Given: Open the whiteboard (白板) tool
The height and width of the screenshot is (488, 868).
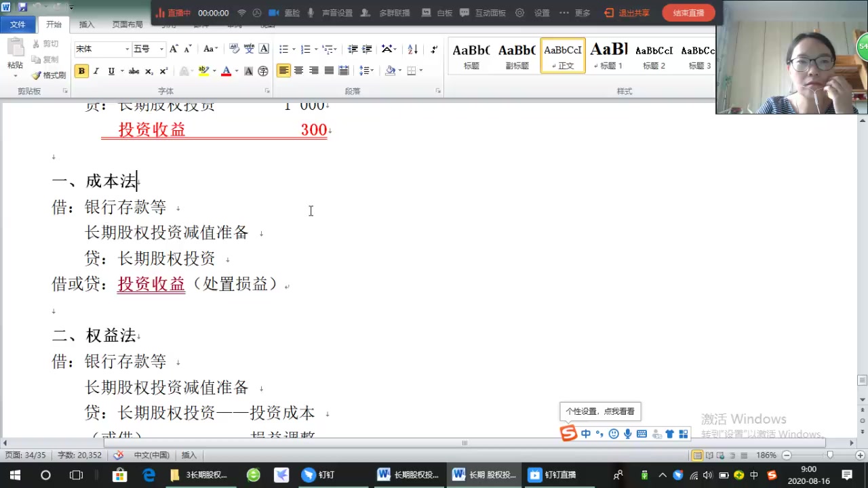Looking at the screenshot, I should [437, 13].
